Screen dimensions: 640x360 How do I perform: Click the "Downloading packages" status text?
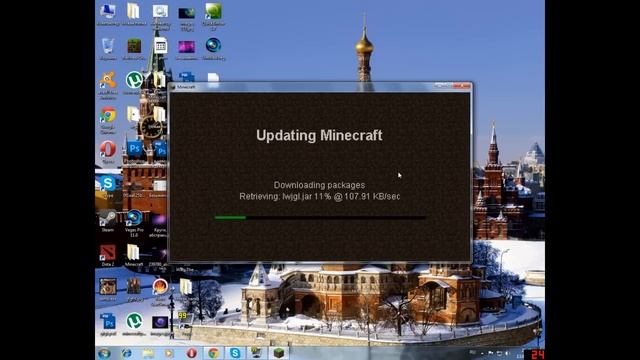click(319, 185)
